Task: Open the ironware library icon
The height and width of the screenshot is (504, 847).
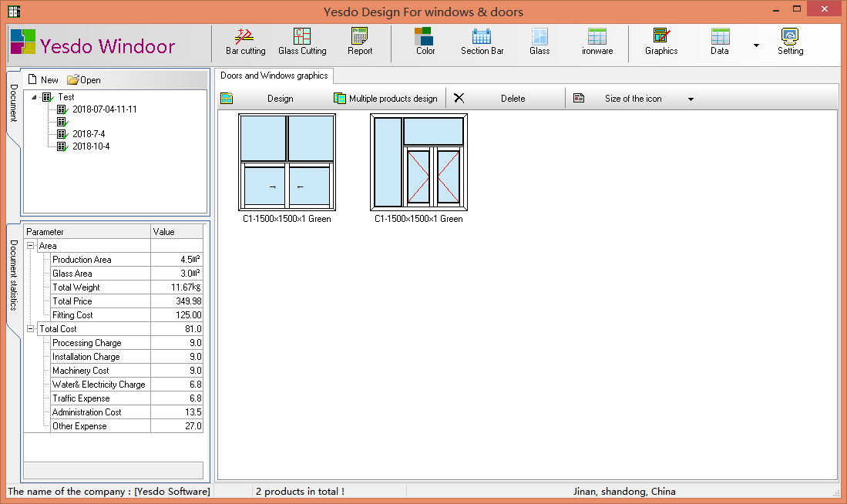Action: coord(597,42)
